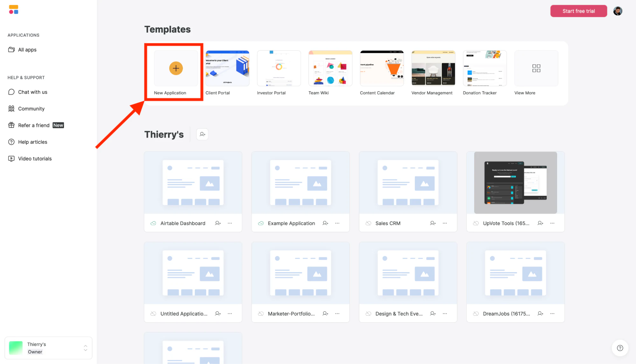
Task: Click share icon on Example Application card
Action: [x=325, y=223]
